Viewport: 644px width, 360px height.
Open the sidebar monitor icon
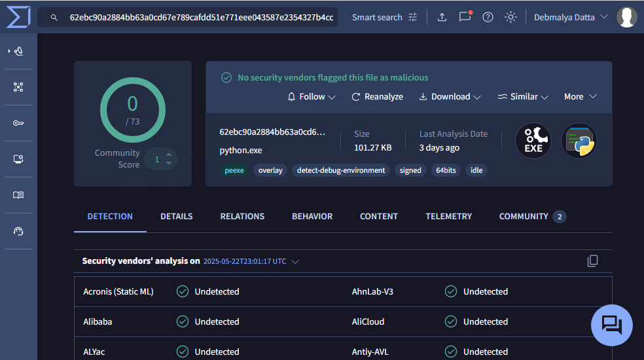pos(18,159)
